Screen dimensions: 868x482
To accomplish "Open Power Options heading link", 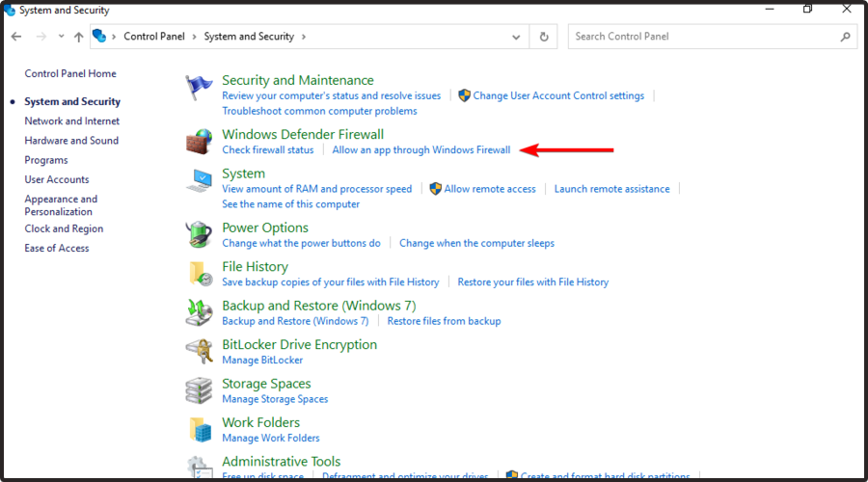I will click(x=265, y=228).
